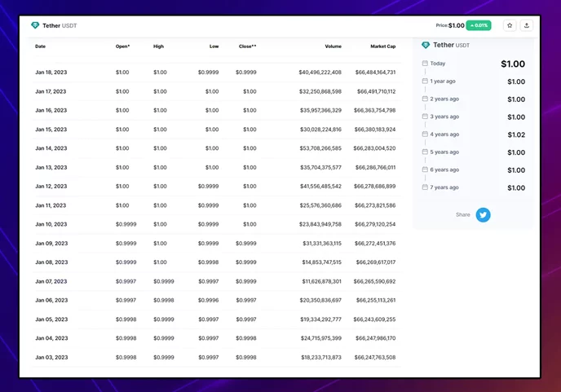Image resolution: width=561 pixels, height=392 pixels.
Task: Click the calendar icon beside 5 years ago
Action: 425,152
